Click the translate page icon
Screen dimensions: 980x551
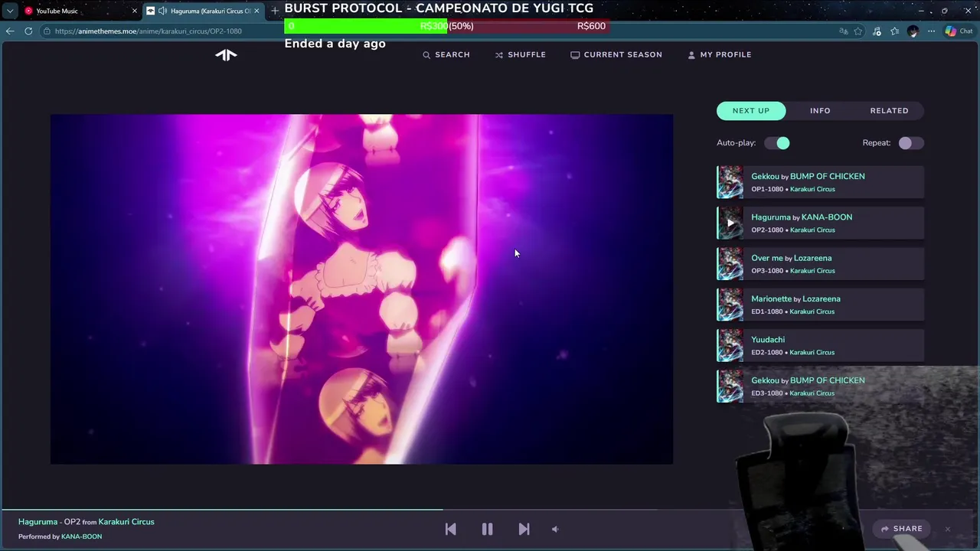click(x=843, y=31)
